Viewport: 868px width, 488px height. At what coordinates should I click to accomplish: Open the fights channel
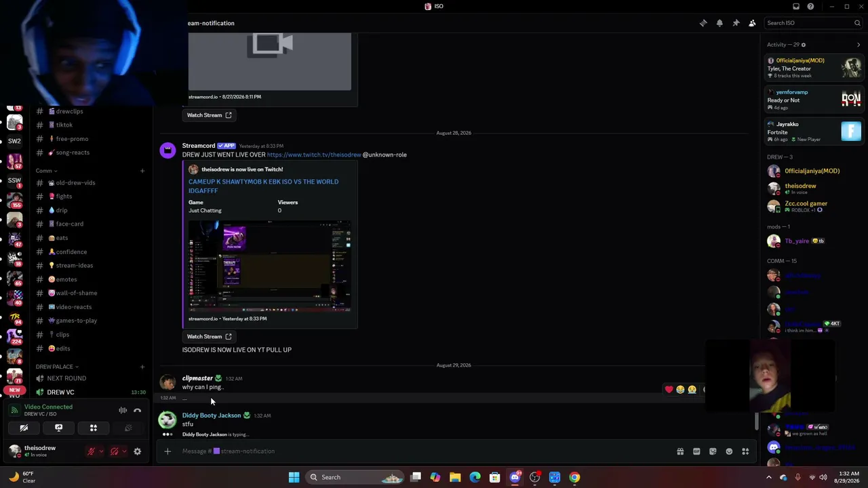pyautogui.click(x=64, y=197)
